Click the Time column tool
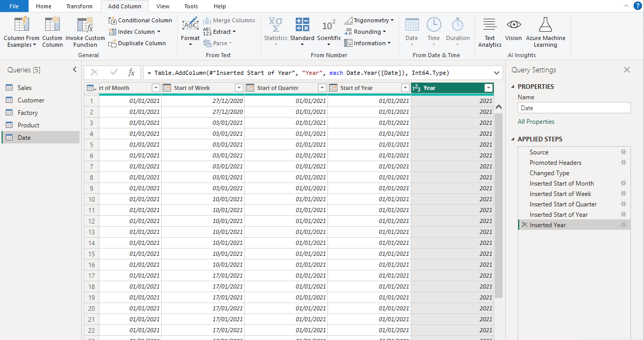644x340 pixels. coord(433,31)
